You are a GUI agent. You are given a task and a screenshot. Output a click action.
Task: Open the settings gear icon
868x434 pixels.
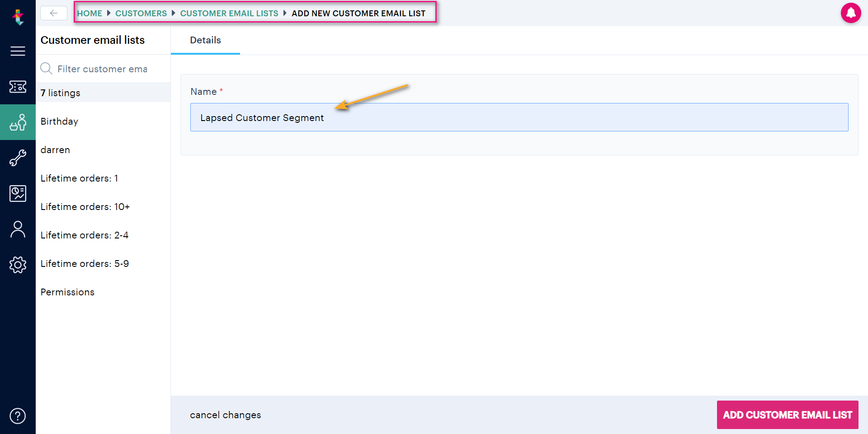coord(18,265)
